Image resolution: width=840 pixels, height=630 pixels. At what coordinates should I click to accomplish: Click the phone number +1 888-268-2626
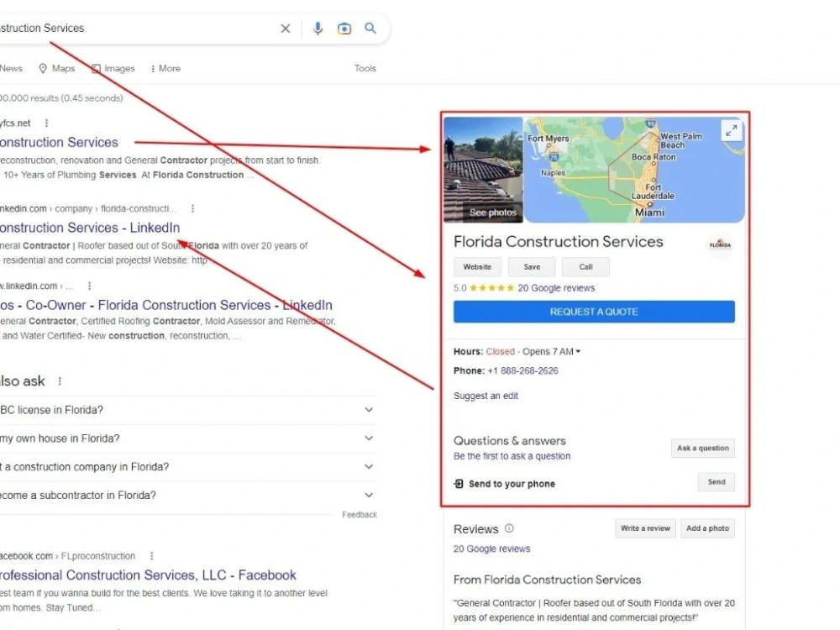tap(522, 370)
